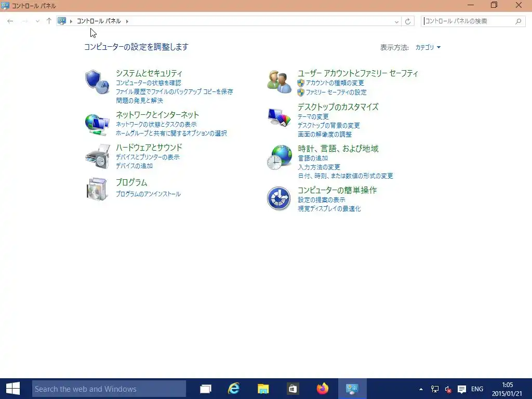The image size is (532, 399).
Task: Open ハードウェアとサウンド category heading
Action: click(x=149, y=148)
